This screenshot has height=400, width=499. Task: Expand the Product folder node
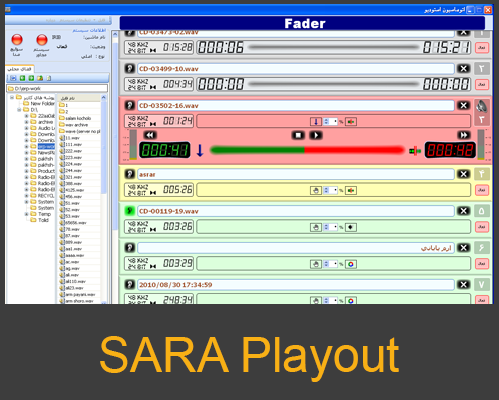[26, 171]
